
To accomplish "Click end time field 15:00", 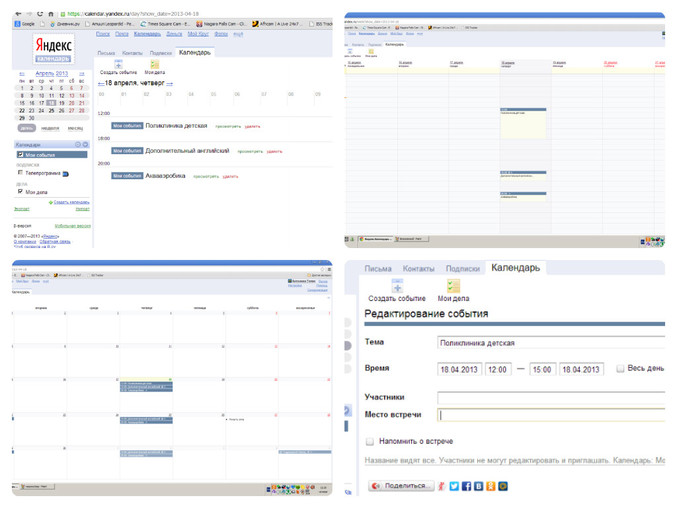I will pos(542,369).
